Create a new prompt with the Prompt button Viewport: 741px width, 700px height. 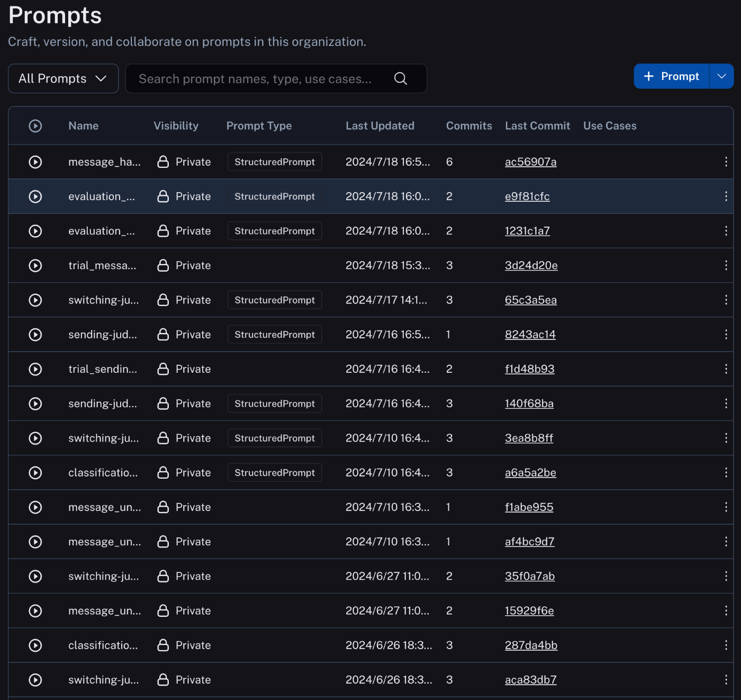(x=671, y=76)
